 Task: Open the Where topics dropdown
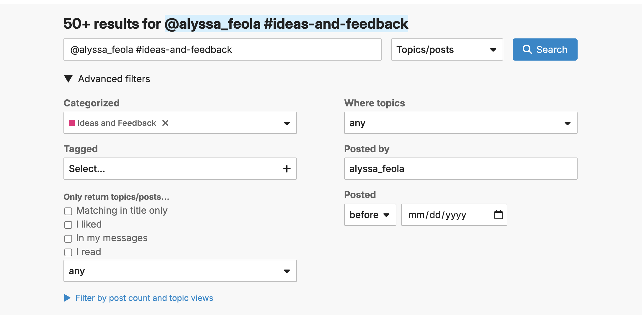click(x=460, y=123)
